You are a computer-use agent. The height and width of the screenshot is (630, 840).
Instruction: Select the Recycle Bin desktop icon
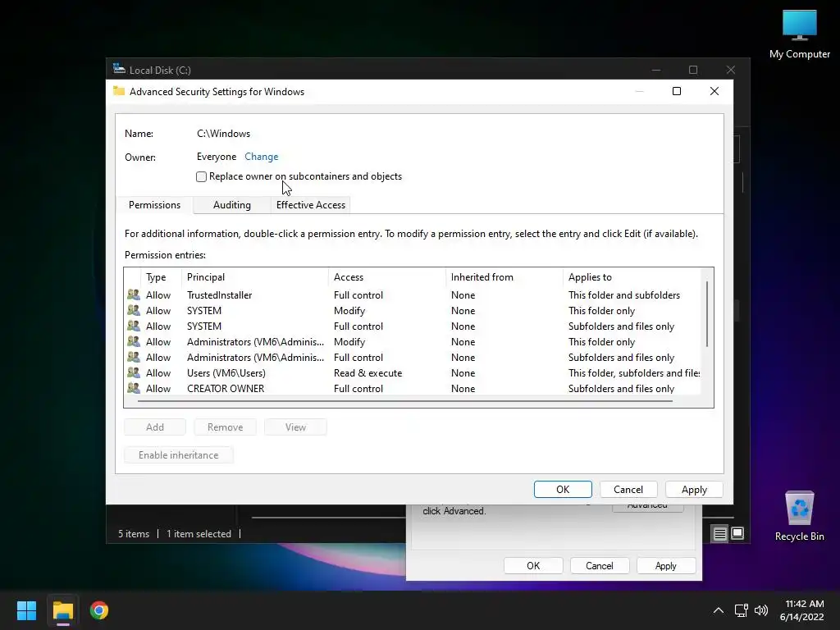tap(799, 516)
